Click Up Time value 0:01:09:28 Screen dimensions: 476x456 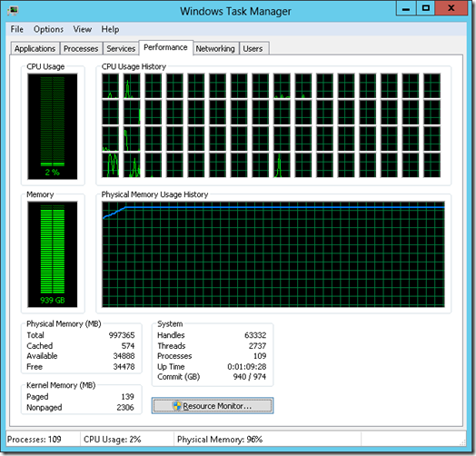(247, 366)
